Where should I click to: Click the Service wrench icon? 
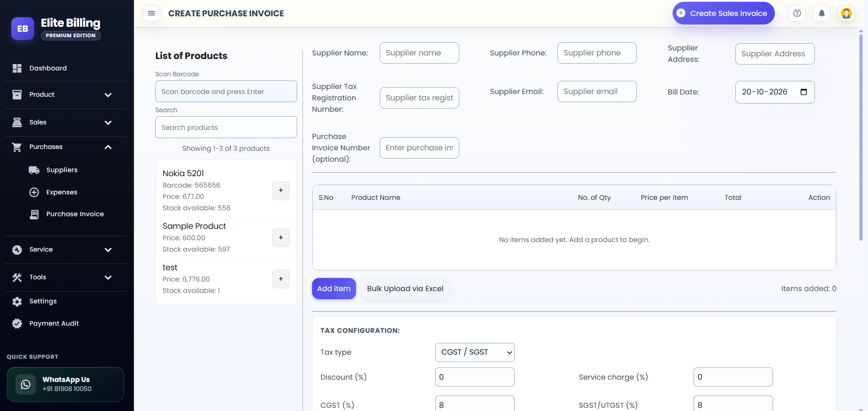(x=17, y=249)
